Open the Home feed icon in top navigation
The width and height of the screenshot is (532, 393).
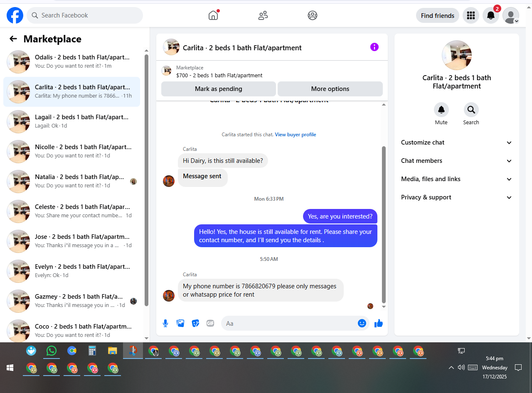[213, 15]
